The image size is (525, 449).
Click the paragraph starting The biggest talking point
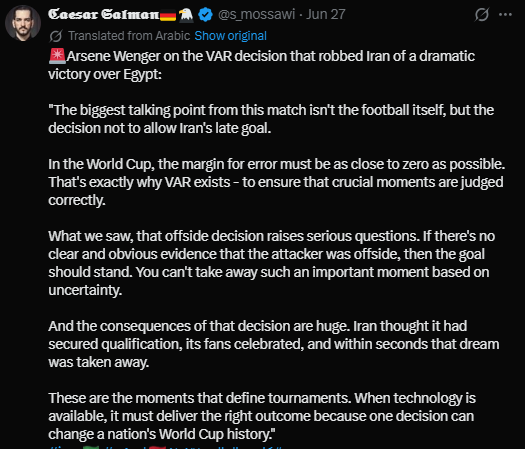click(271, 119)
